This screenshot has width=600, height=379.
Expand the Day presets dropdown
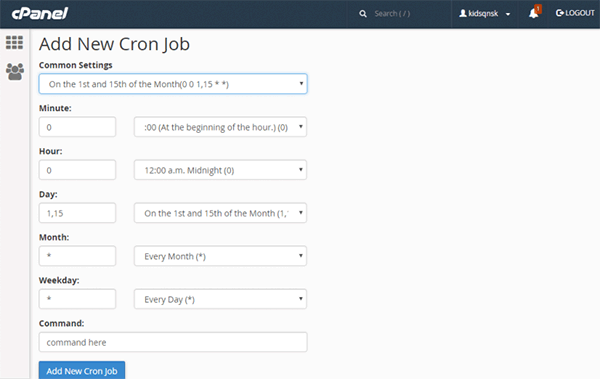point(220,213)
